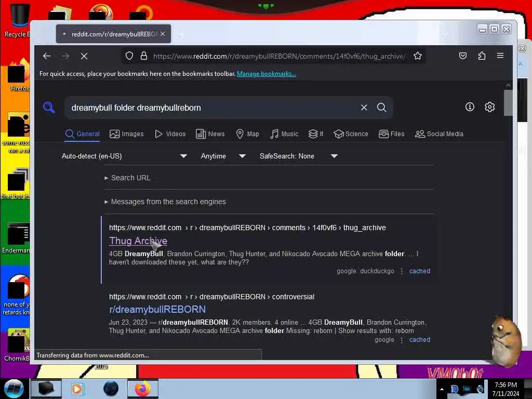Show hidden tray icons arrow
The height and width of the screenshot is (399, 532).
[x=442, y=389]
